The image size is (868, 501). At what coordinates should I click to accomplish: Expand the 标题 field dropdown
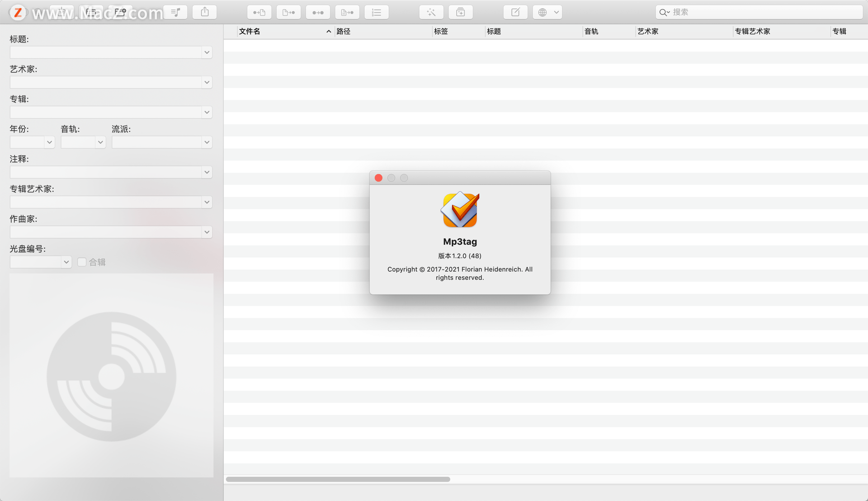coord(207,52)
